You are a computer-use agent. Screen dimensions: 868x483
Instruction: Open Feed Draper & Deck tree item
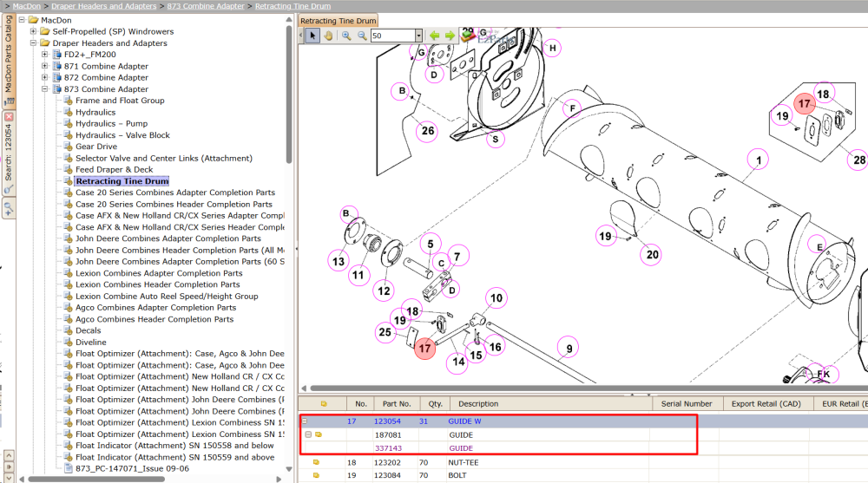[115, 170]
